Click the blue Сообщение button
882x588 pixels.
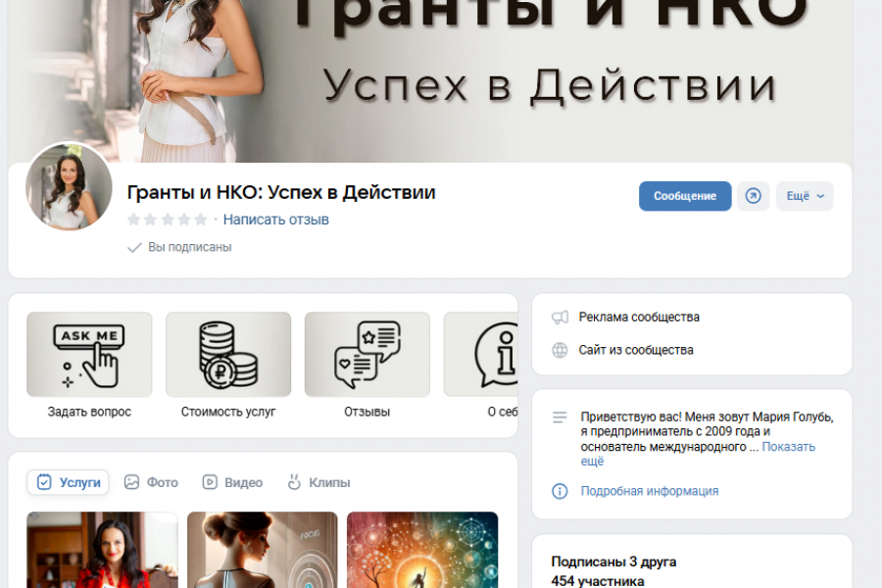click(x=685, y=196)
